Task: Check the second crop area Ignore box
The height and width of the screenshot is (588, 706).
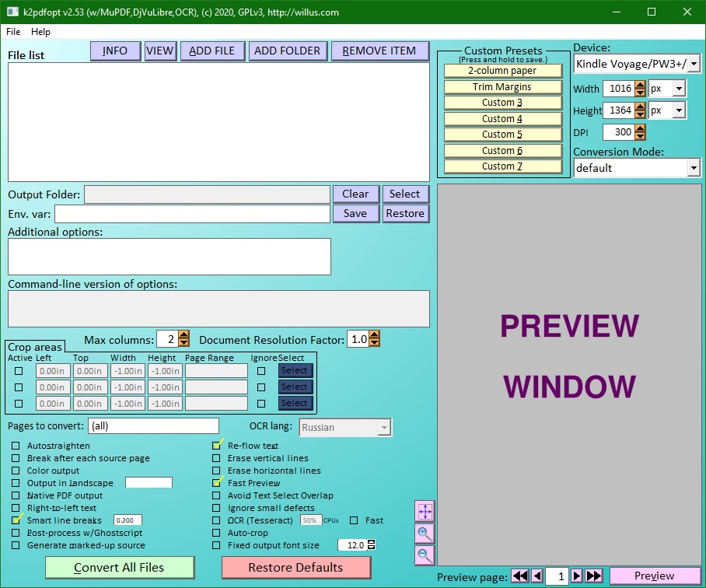Action: pyautogui.click(x=261, y=387)
